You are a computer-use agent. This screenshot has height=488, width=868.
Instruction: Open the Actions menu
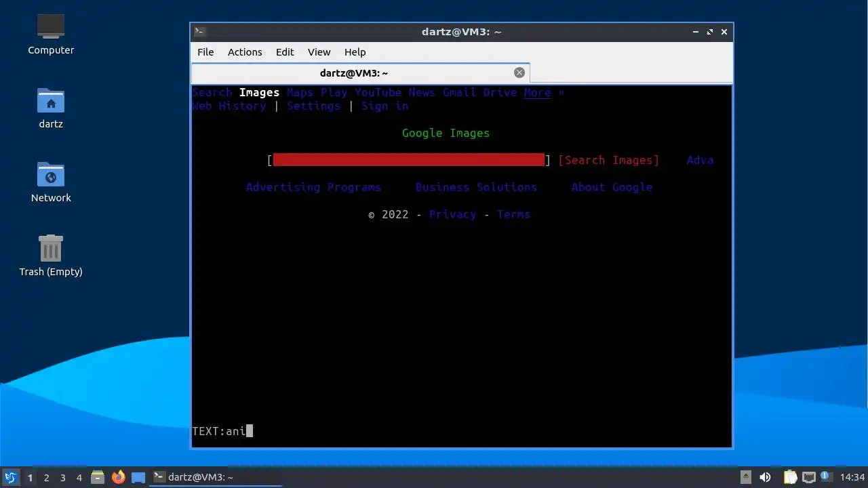point(245,52)
